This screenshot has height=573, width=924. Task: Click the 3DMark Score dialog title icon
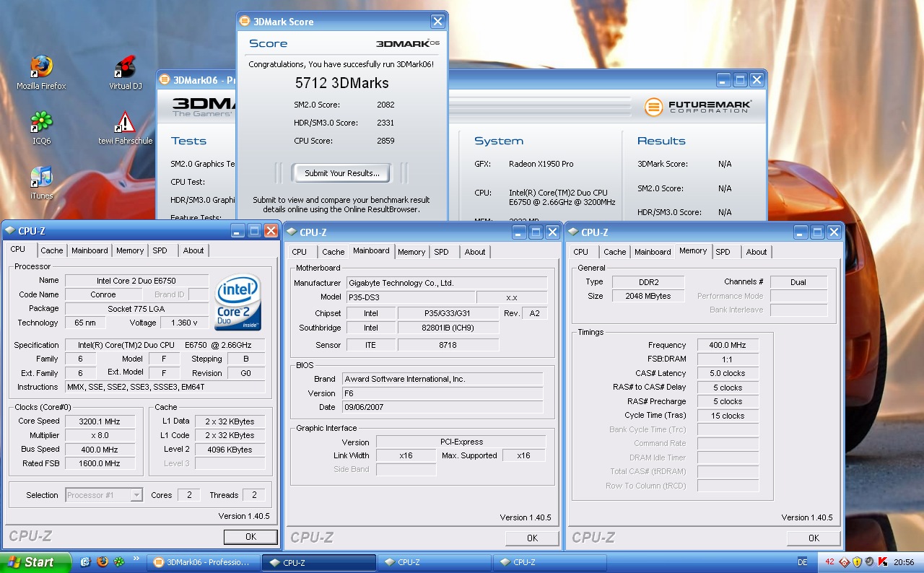(x=245, y=22)
